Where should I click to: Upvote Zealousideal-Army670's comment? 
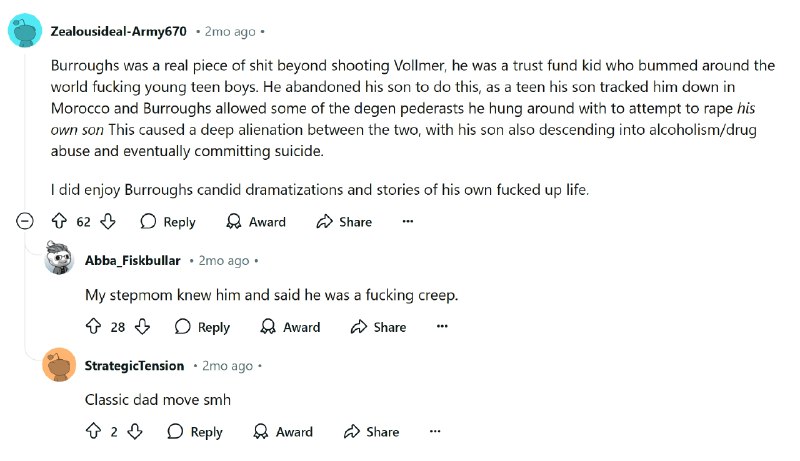pos(58,222)
